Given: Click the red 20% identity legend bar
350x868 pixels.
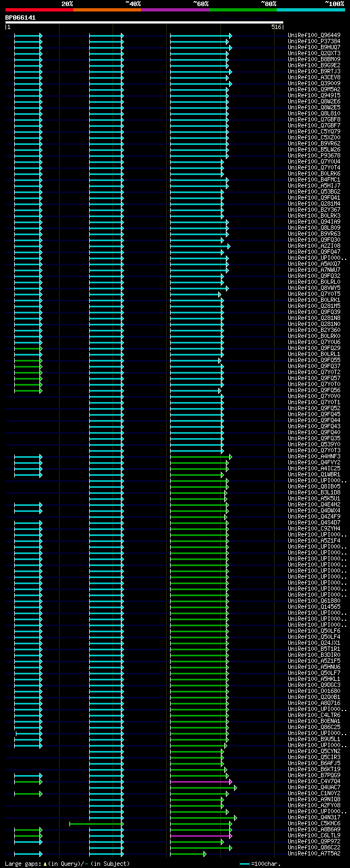Looking at the screenshot, I should (x=39, y=10).
